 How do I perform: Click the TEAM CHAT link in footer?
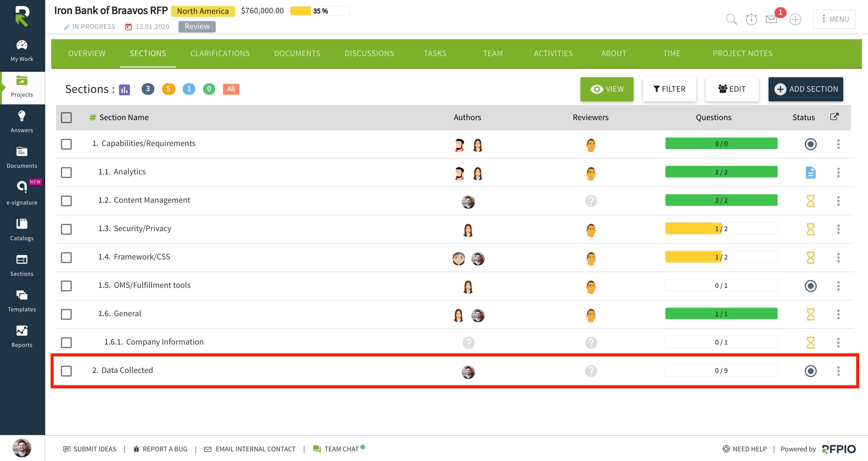[x=338, y=449]
